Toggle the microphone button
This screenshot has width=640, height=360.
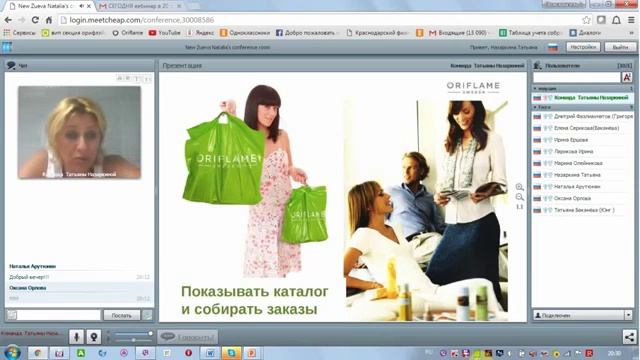pos(76,337)
